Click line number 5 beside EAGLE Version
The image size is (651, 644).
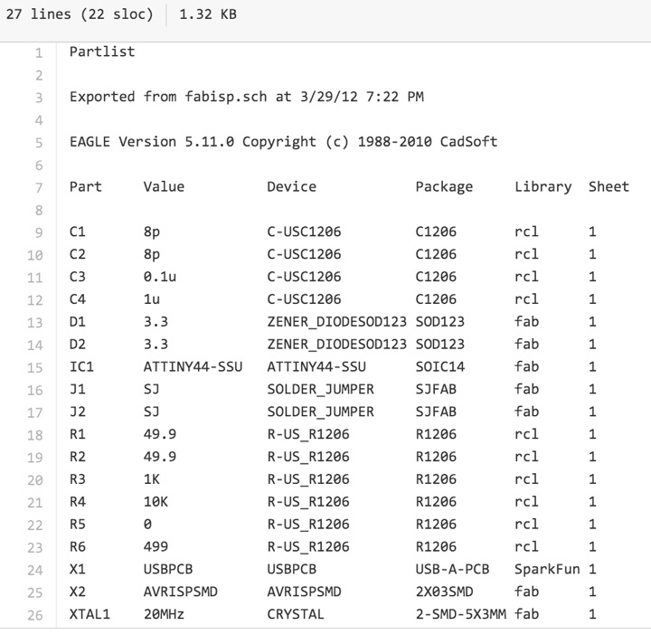point(39,143)
